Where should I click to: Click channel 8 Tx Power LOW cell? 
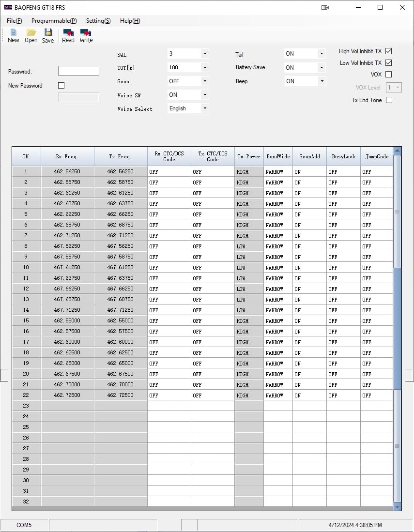(x=249, y=246)
